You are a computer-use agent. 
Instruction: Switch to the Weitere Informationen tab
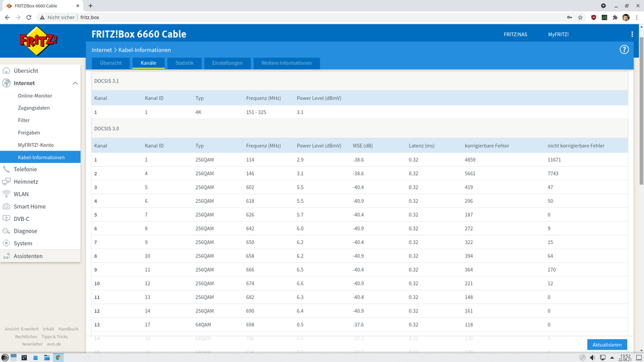[286, 63]
